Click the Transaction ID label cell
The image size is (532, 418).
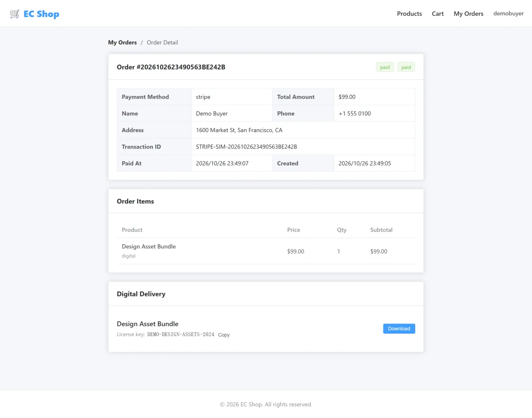tap(154, 147)
